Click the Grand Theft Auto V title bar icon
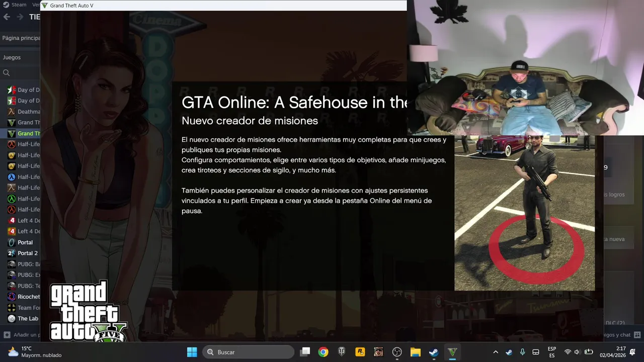This screenshot has width=644, height=362. pos(45,6)
